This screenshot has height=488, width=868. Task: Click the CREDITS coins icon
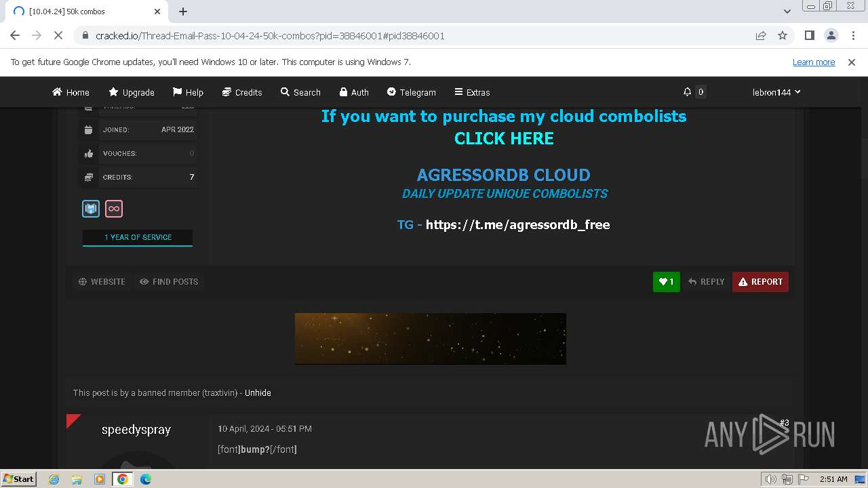click(x=89, y=177)
